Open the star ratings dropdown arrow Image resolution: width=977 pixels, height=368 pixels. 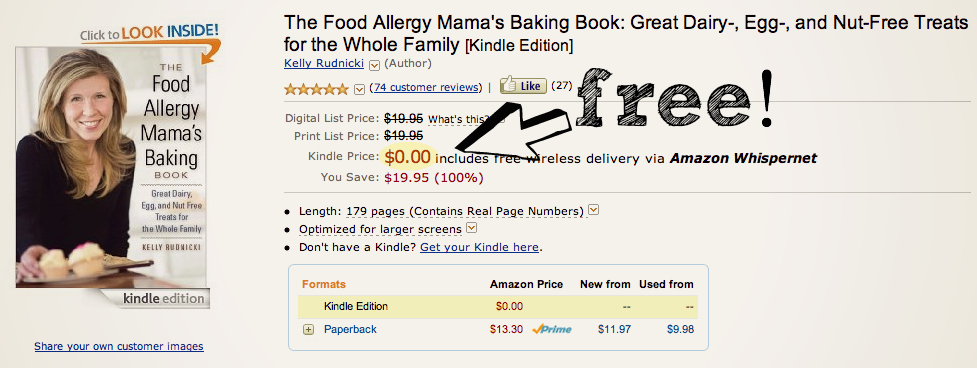(x=359, y=89)
